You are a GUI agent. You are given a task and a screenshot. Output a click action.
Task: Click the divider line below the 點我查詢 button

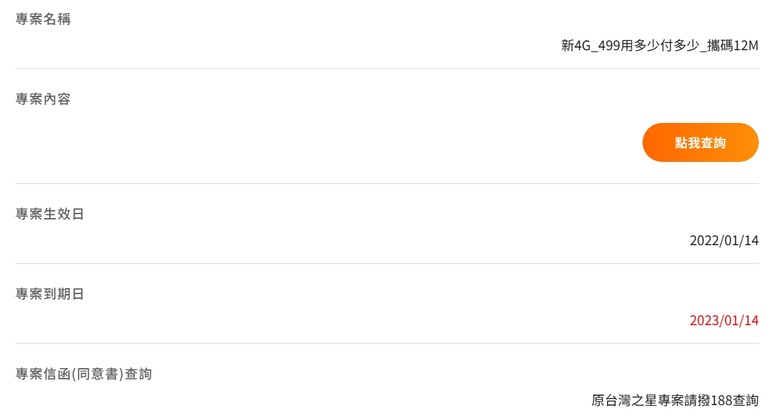pyautogui.click(x=387, y=183)
